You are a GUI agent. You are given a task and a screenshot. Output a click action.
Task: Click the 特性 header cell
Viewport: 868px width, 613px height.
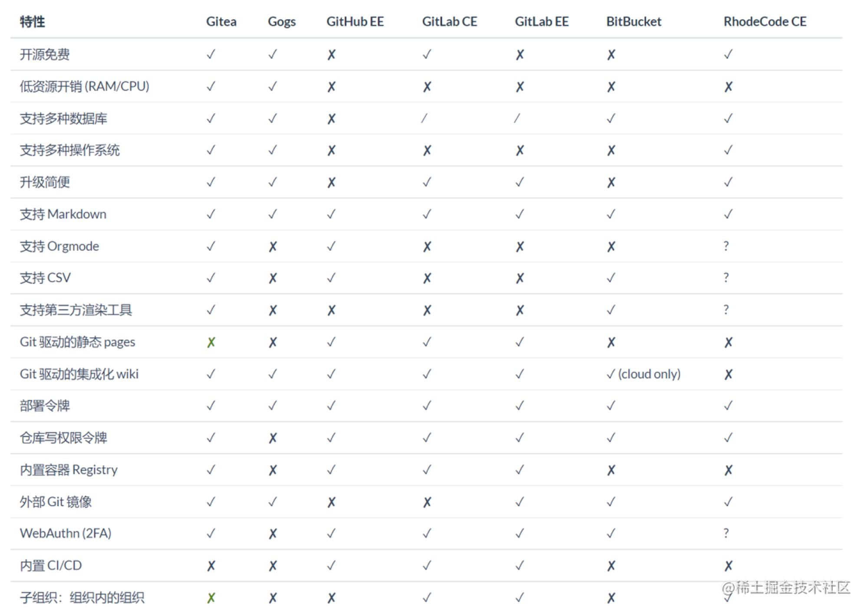33,22
